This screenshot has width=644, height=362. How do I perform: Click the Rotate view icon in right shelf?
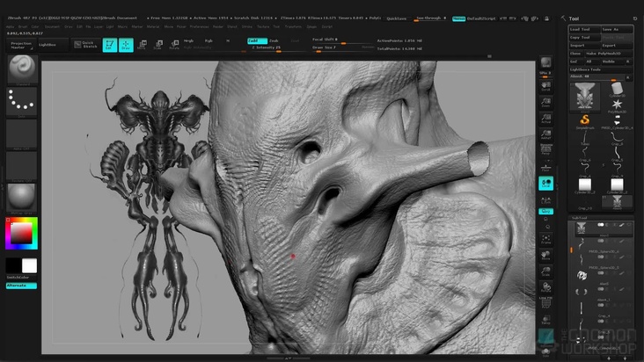pos(545,287)
